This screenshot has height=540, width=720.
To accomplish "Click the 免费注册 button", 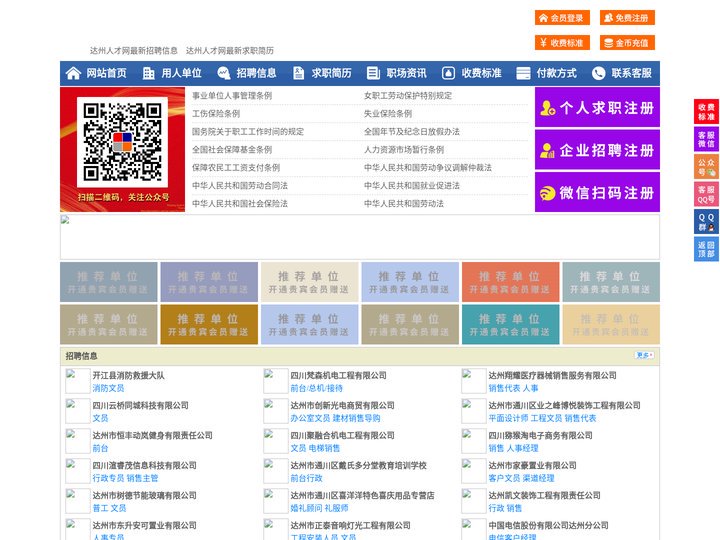I will [x=627, y=18].
